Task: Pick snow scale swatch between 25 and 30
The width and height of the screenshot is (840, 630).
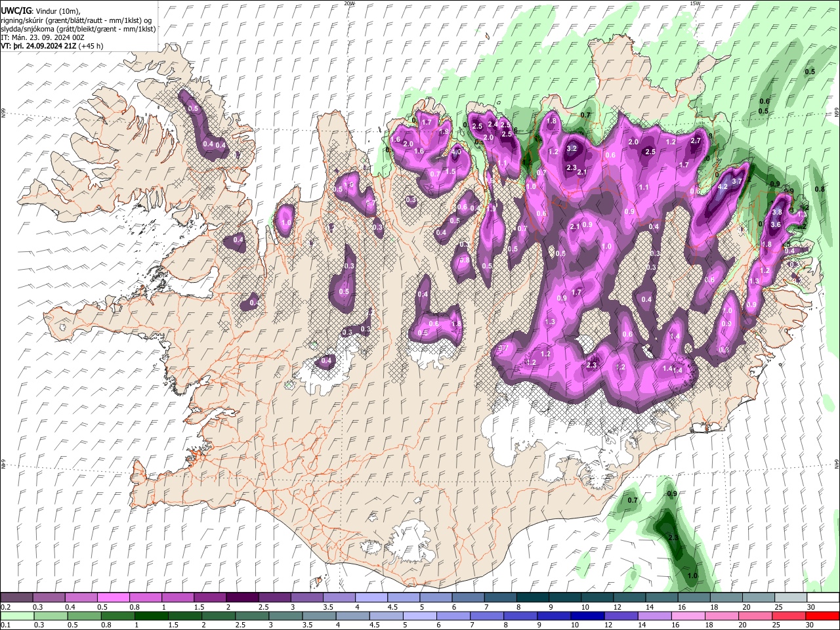Action: [791, 598]
